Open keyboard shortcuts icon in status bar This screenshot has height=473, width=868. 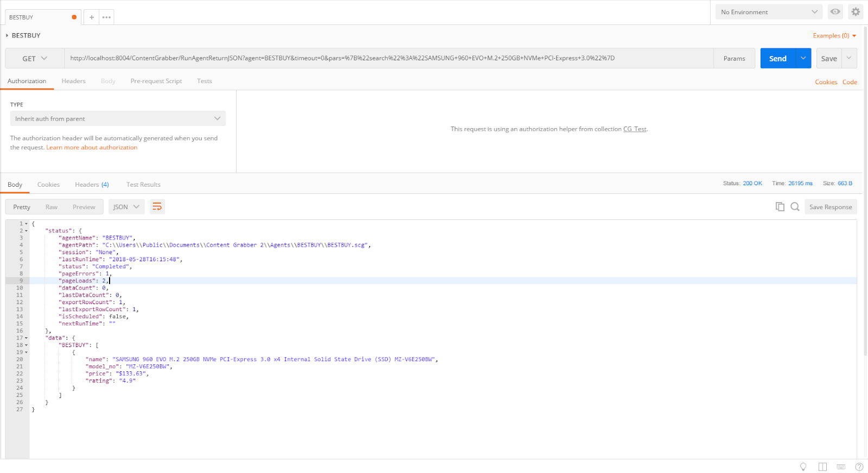click(841, 466)
